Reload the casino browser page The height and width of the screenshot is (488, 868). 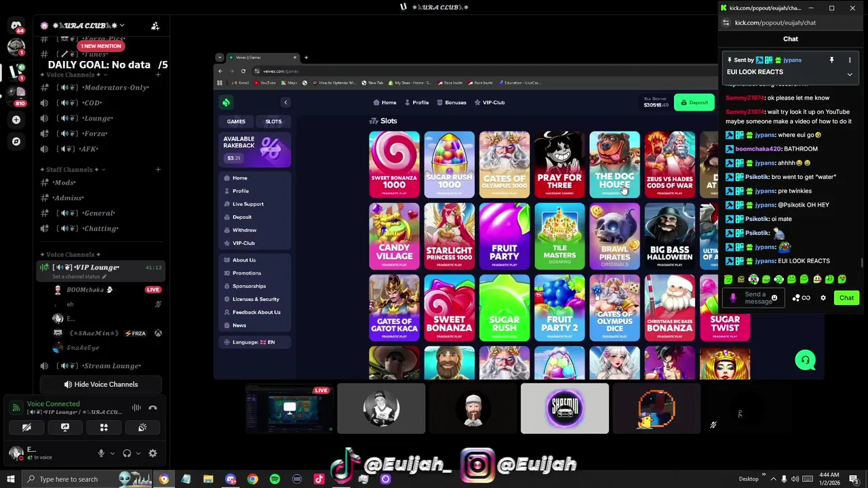click(x=243, y=71)
